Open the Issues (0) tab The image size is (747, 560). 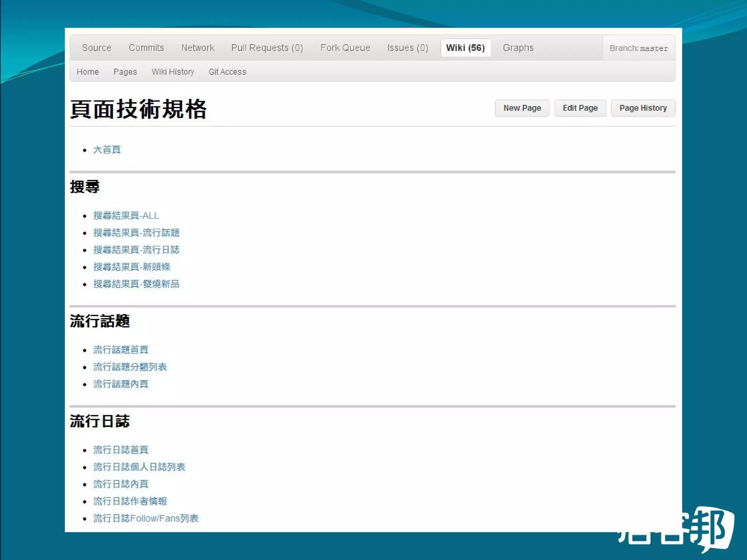pyautogui.click(x=407, y=48)
